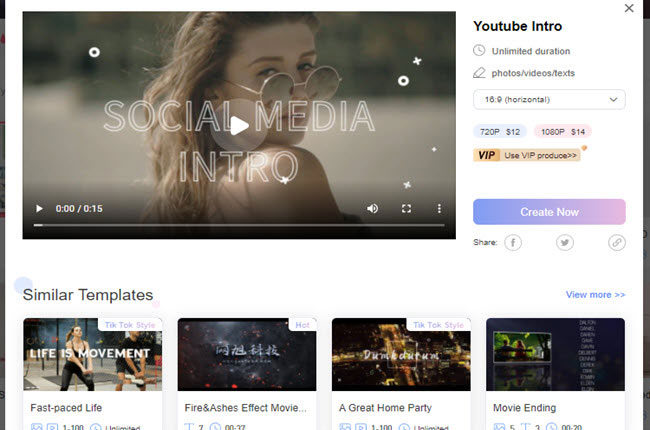
Task: Seek on the video progress bar
Action: click(239, 225)
